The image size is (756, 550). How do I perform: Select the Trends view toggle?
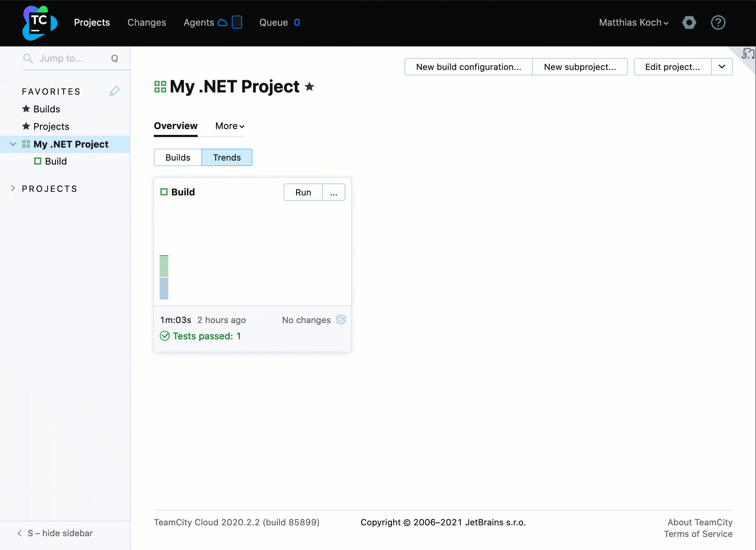tap(227, 157)
